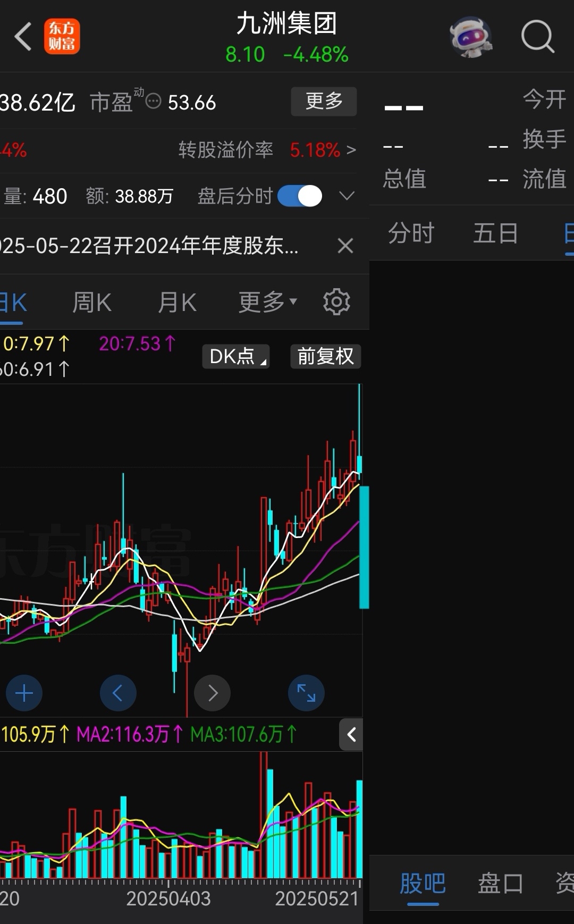Open the 2024年年度股东 meeting notice
This screenshot has height=924, width=574.
149,246
